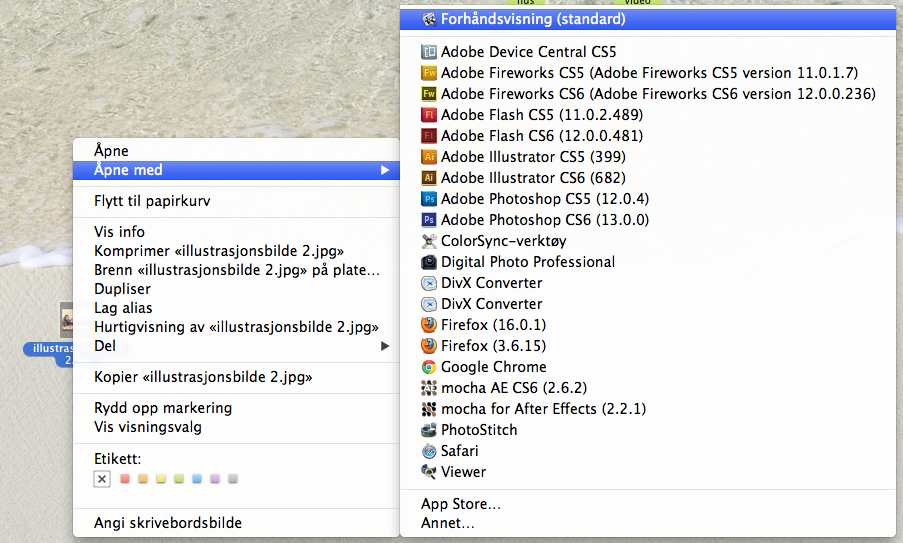Click the Digital Photo Professional camera icon

(x=429, y=262)
